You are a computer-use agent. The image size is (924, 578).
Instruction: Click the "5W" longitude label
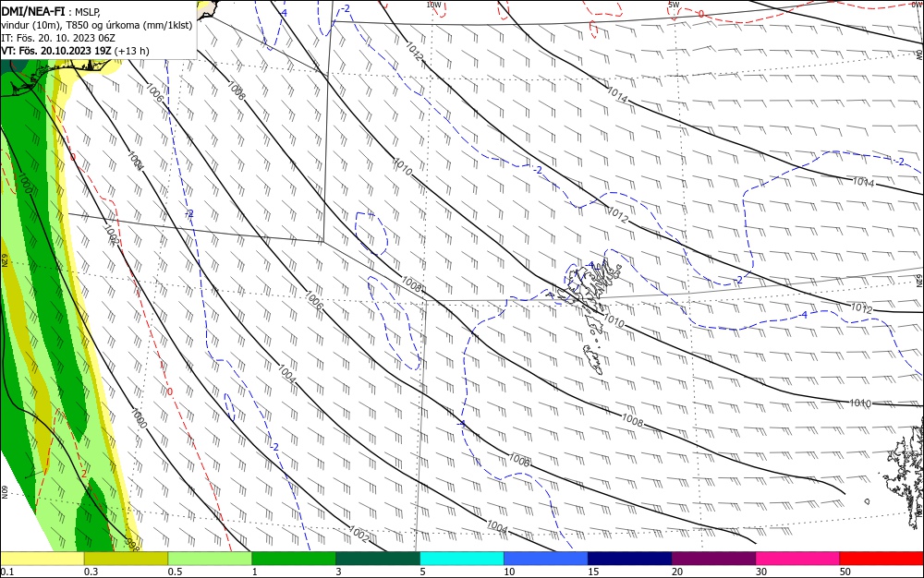point(675,5)
